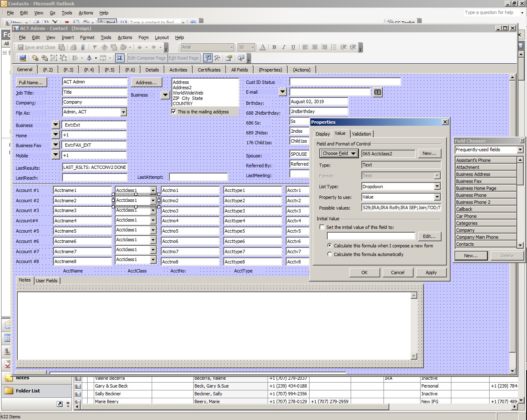This screenshot has height=420, width=527.
Task: Open the User Fields tab
Action: 46,281
